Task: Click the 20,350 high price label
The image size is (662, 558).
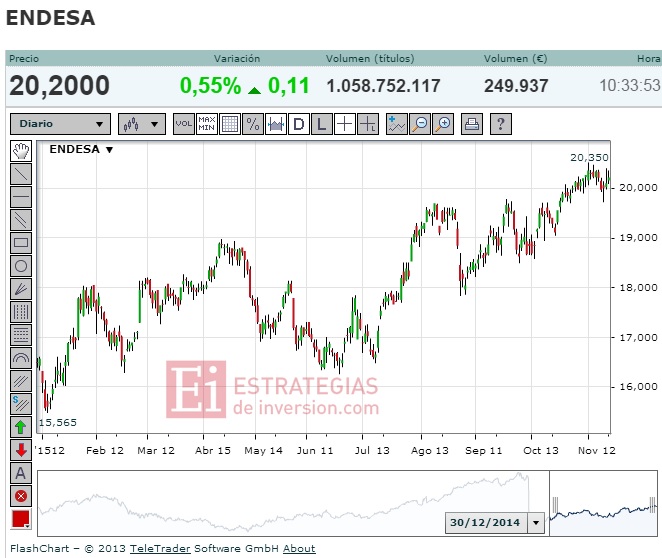Action: (589, 158)
